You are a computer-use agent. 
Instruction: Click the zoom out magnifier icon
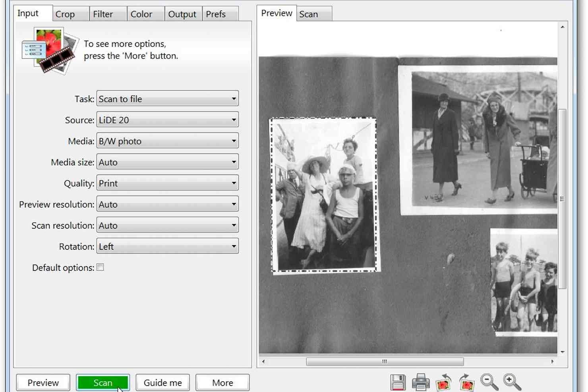click(489, 382)
